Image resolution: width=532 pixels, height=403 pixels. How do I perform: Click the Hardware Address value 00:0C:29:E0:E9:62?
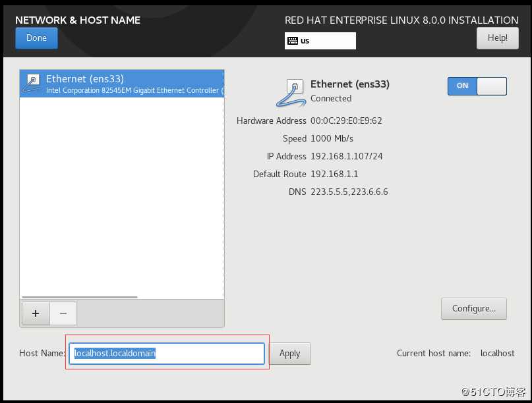click(346, 121)
